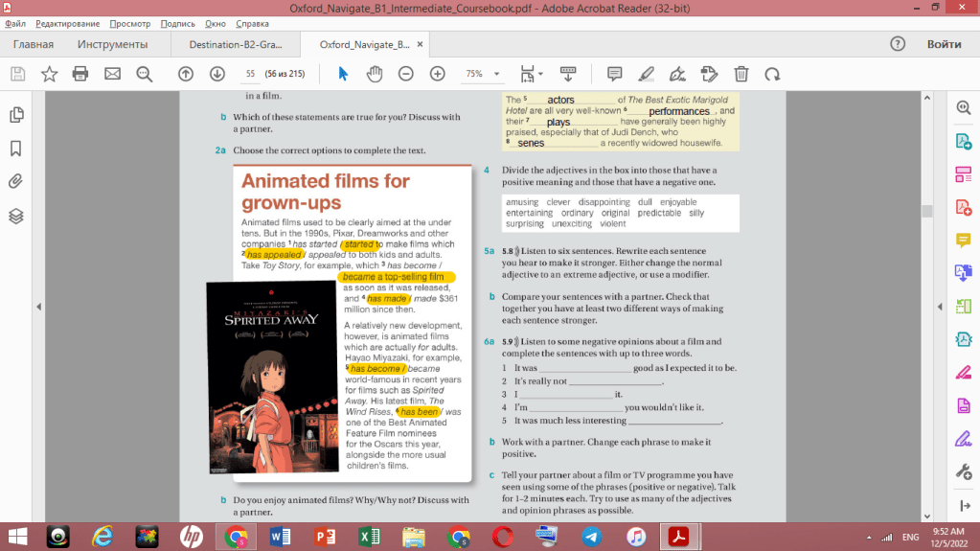Open the Инструменты tools view
Screen dimensions: 980x551
113,44
